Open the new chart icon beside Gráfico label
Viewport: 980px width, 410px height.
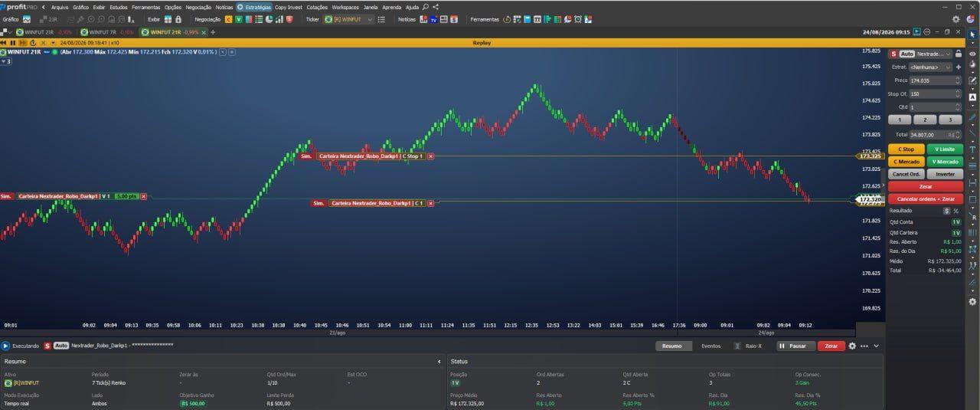tap(27, 19)
